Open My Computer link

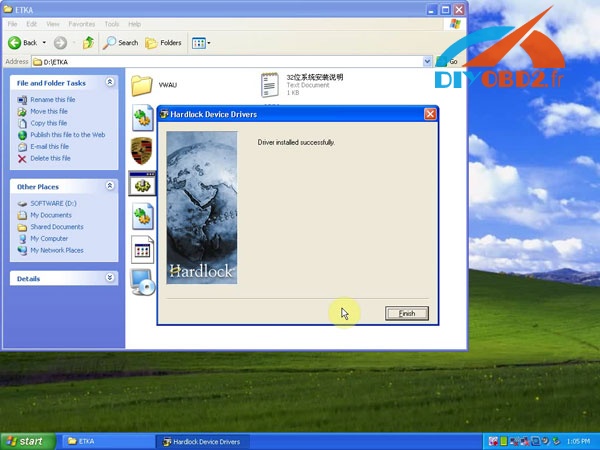49,239
